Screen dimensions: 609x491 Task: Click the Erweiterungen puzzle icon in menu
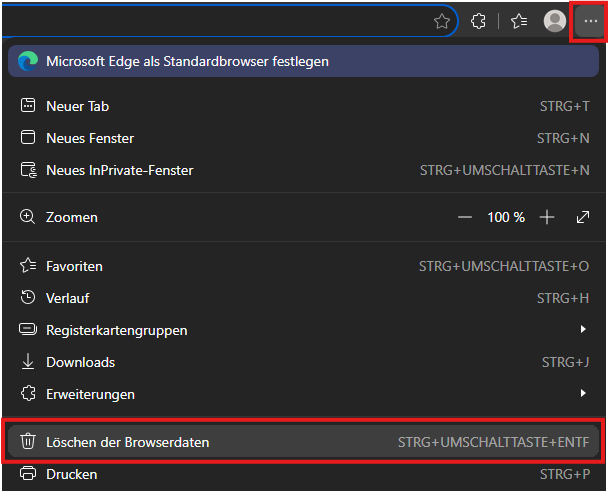(x=28, y=393)
